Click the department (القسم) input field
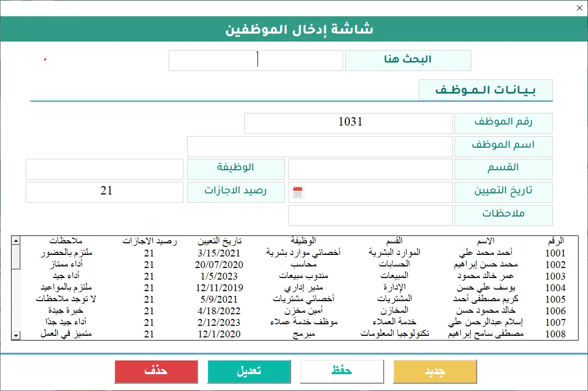The image size is (588, 391). pyautogui.click(x=370, y=169)
